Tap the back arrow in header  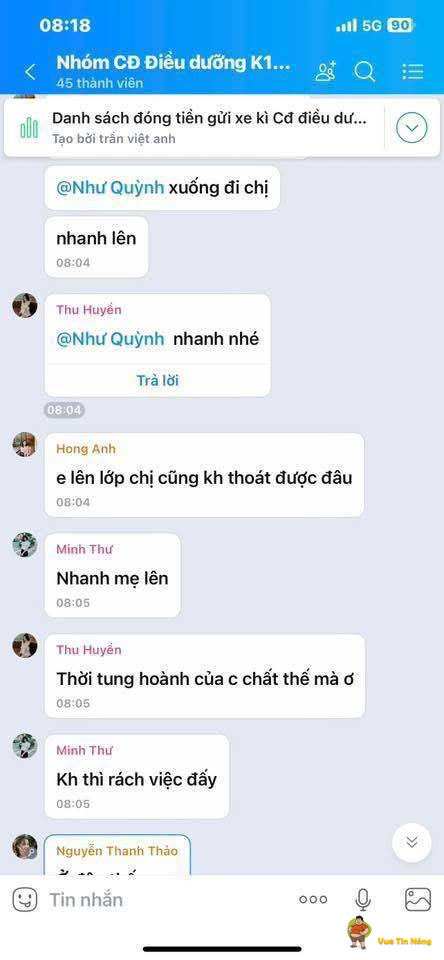pyautogui.click(x=30, y=72)
